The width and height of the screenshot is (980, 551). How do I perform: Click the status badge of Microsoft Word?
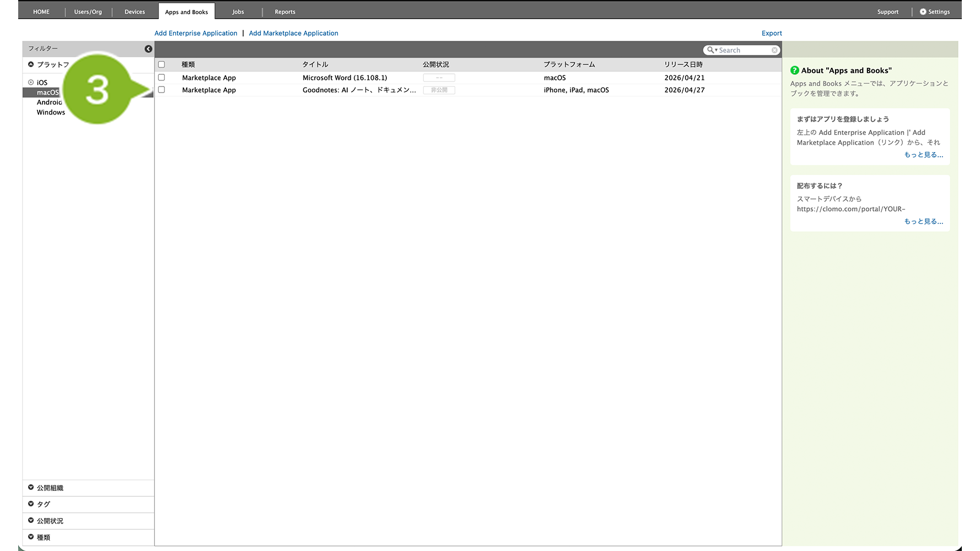pyautogui.click(x=439, y=78)
